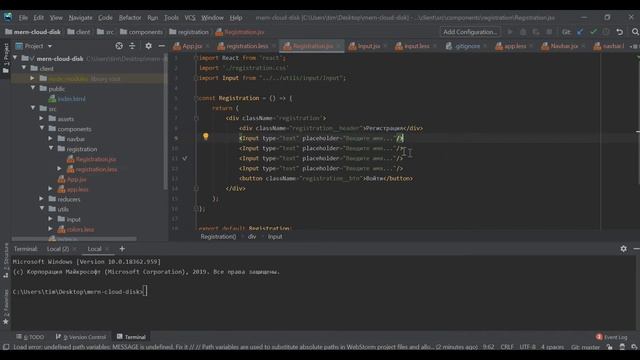Open Search Everywhere magnifier icon

tap(635, 32)
